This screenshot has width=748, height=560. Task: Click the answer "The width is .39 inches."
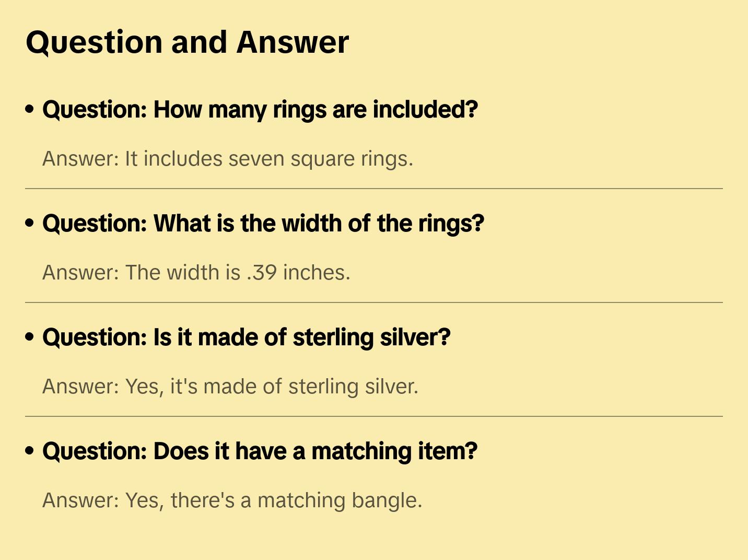(196, 273)
